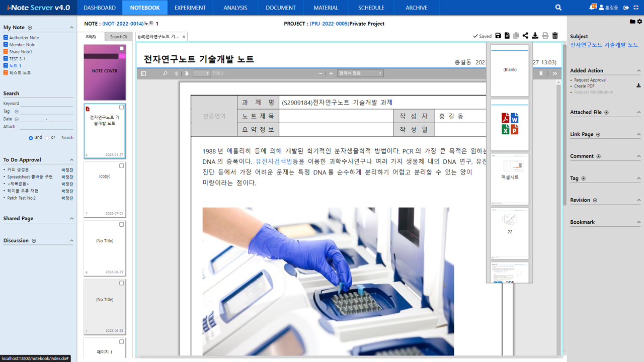Click the Search button in search panel
644x362 pixels.
[67, 138]
